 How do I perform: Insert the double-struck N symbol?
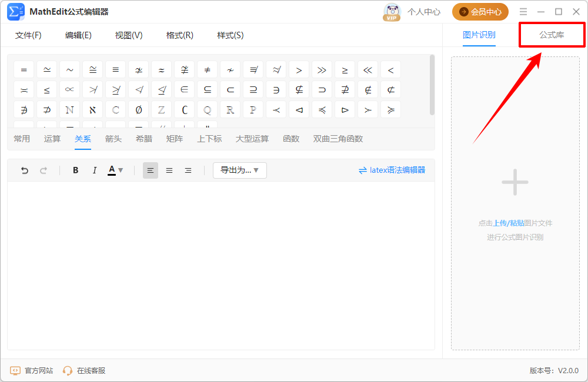point(70,110)
